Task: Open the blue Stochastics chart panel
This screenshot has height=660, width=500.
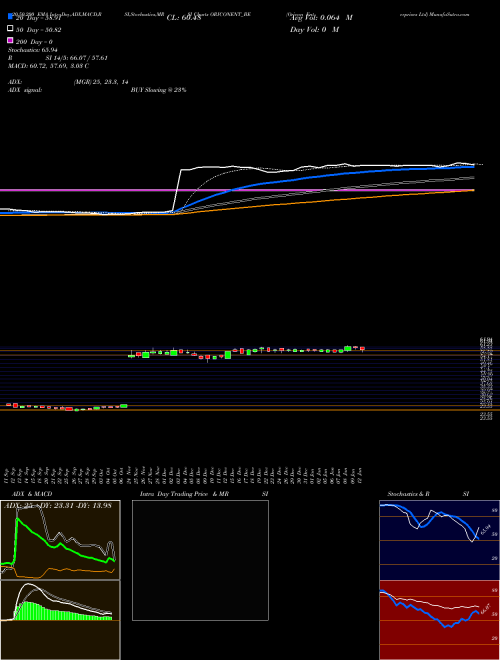Action: 439,540
